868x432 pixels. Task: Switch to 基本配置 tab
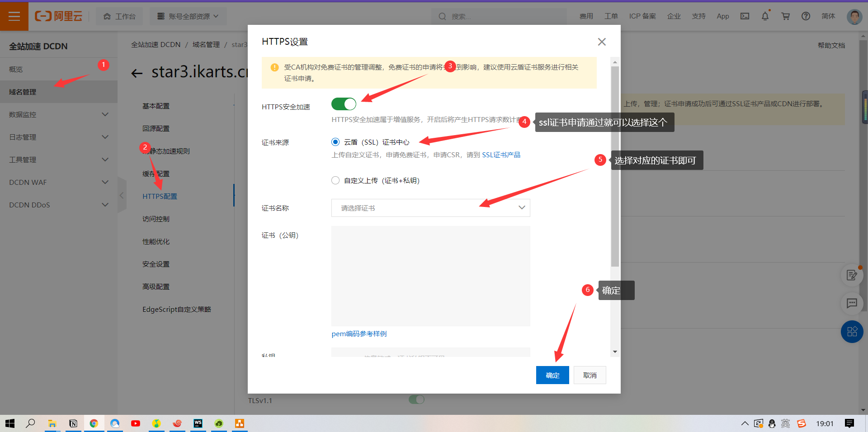156,106
